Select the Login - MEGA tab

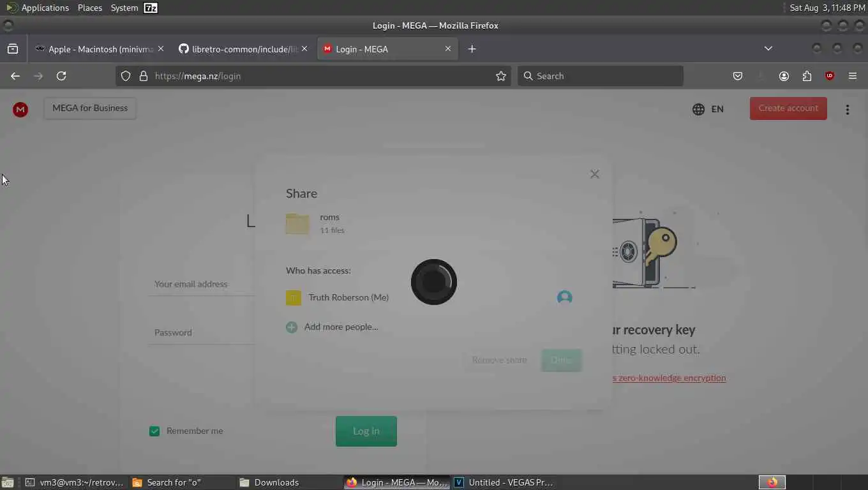(x=387, y=48)
